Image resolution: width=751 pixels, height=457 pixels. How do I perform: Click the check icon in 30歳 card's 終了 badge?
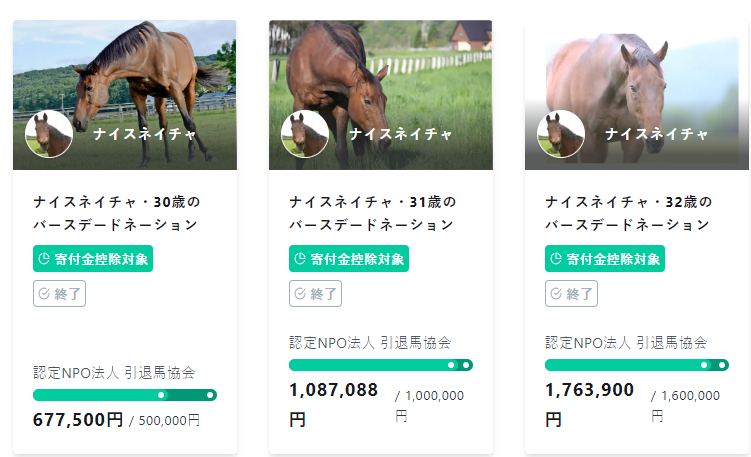[44, 294]
